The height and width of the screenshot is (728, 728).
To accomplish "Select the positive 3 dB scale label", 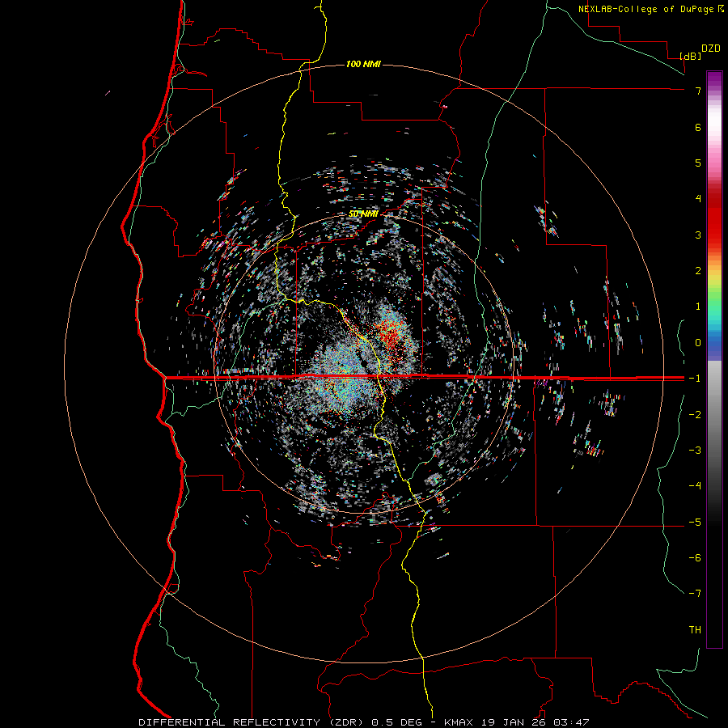I will (698, 235).
